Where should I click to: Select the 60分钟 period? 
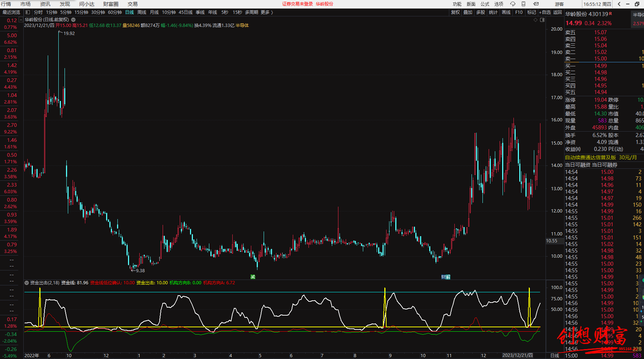[x=115, y=12]
